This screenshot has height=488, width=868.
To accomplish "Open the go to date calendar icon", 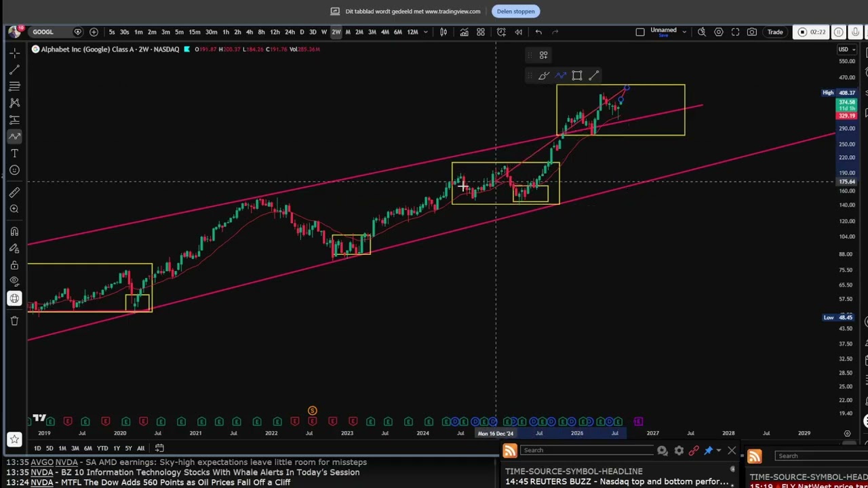I will tap(159, 448).
